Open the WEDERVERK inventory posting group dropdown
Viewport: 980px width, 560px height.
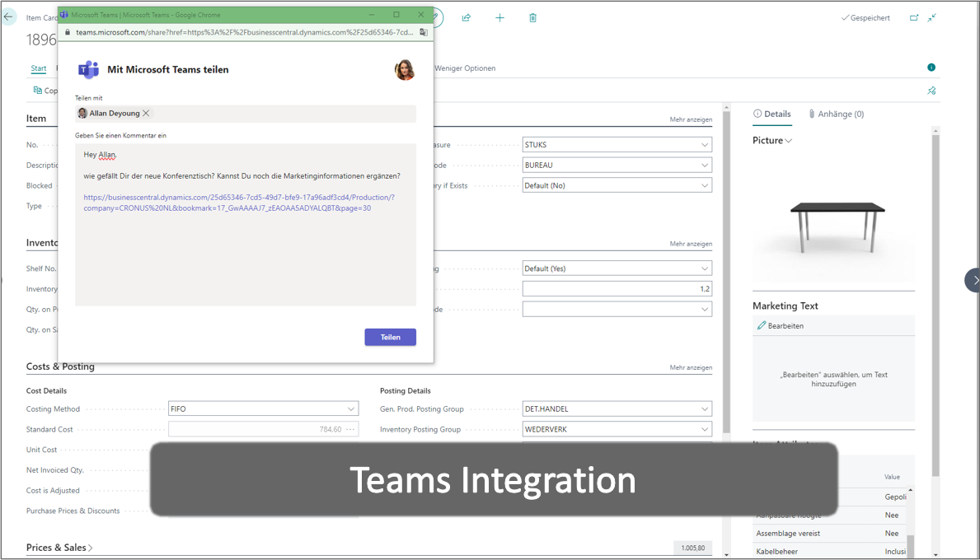point(705,429)
